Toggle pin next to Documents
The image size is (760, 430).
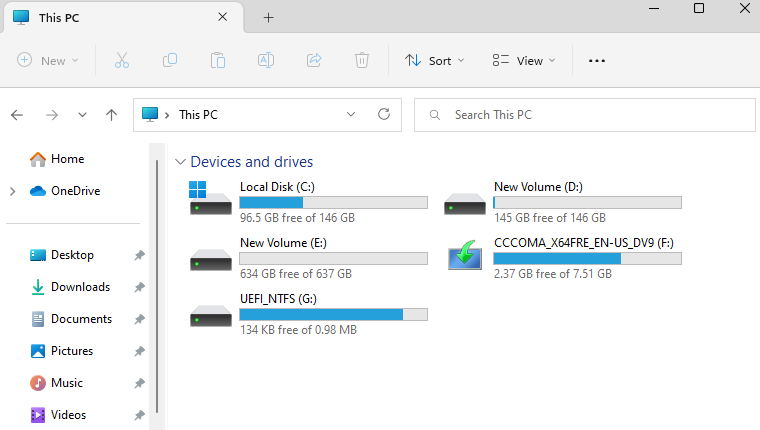(140, 319)
